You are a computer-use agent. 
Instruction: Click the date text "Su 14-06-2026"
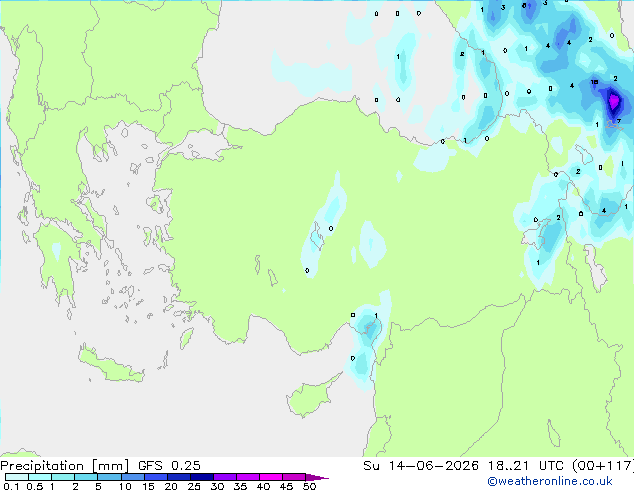[421, 466]
